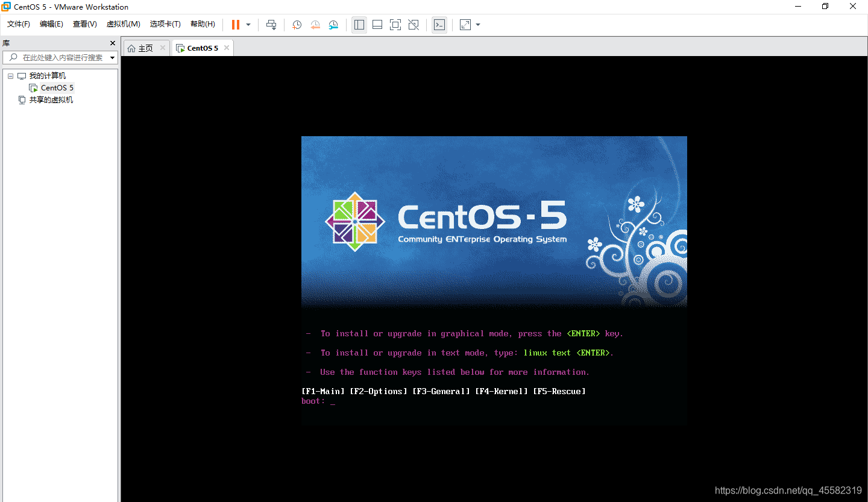Toggle the thumbnail bar view
The width and height of the screenshot is (868, 502).
tap(377, 25)
